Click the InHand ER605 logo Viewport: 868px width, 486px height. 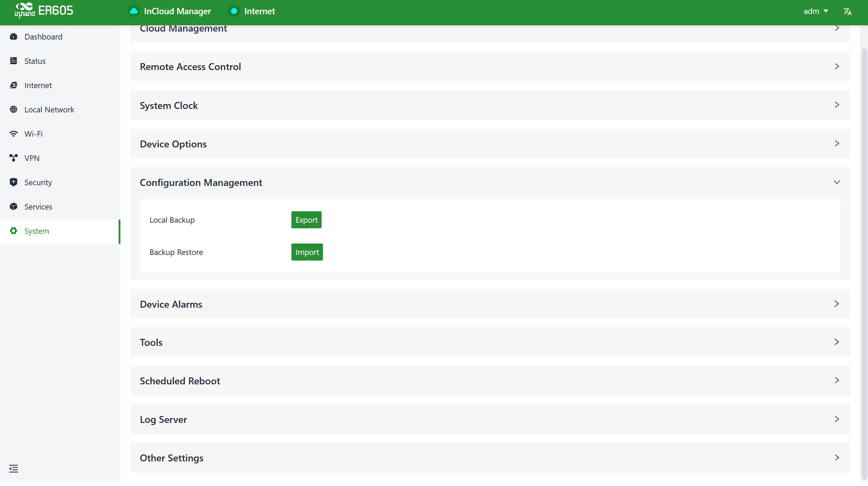(44, 11)
